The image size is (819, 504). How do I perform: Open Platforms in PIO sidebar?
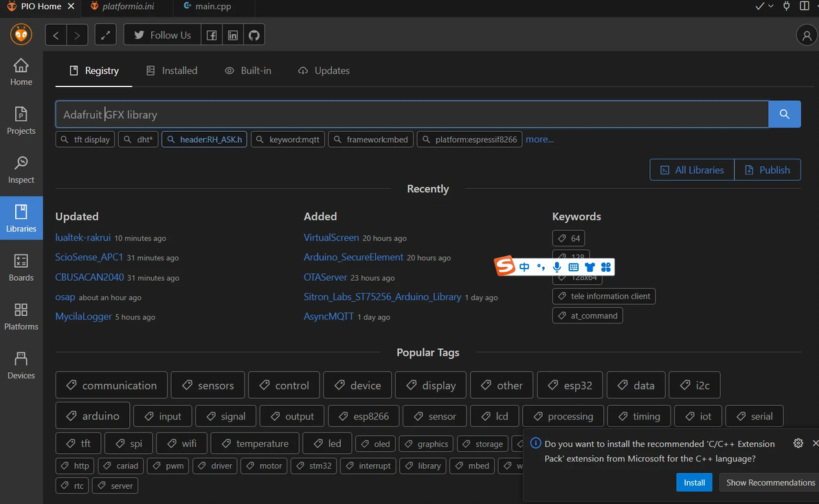pyautogui.click(x=21, y=316)
